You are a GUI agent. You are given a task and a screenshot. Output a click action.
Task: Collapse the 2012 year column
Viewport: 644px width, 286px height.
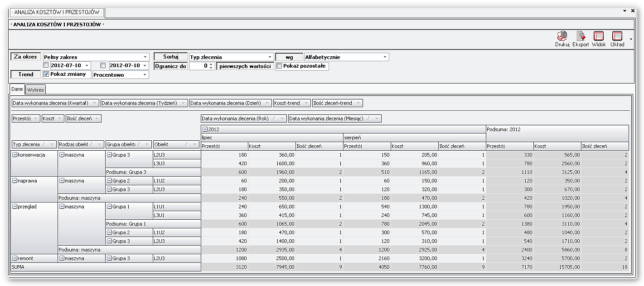(205, 129)
